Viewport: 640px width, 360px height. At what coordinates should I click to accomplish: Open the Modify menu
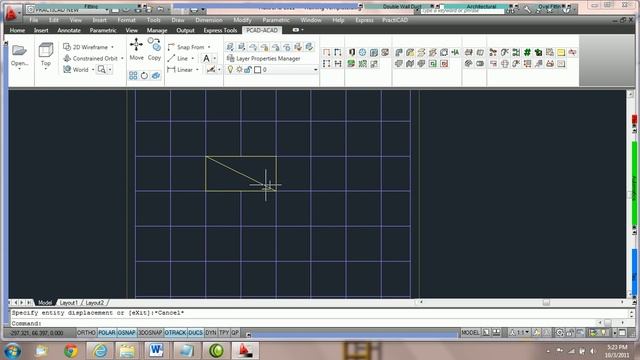point(242,20)
